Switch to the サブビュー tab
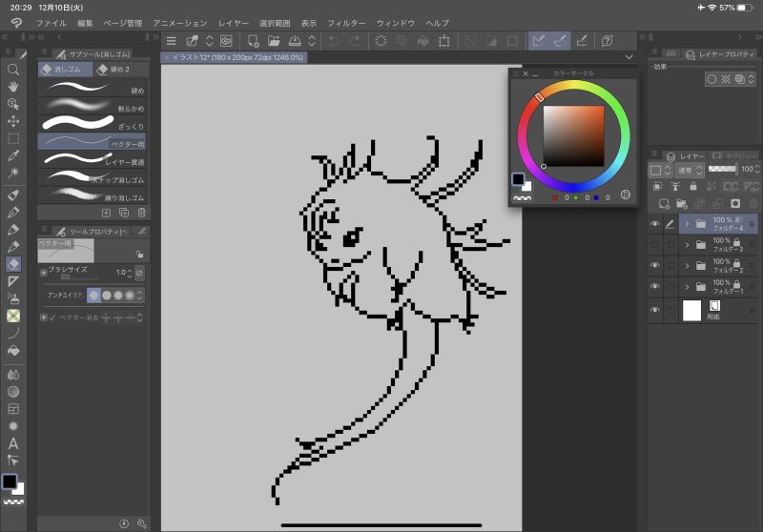Image resolution: width=763 pixels, height=532 pixels. (x=734, y=155)
